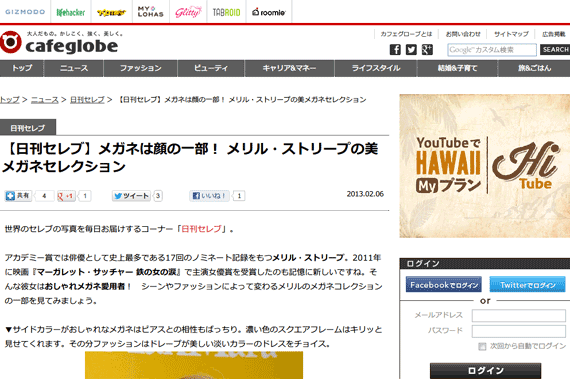Open the 旅&ごはん navigation menu
This screenshot has height=379, width=570.
534,68
